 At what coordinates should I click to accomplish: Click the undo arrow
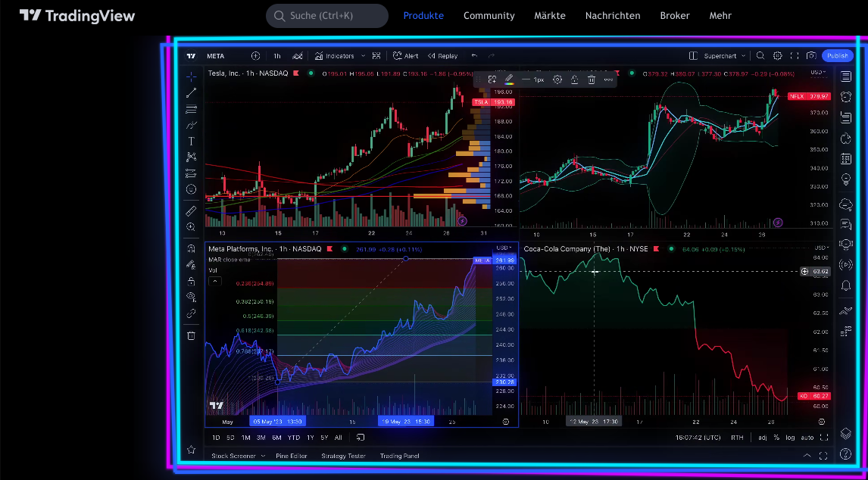click(x=474, y=56)
